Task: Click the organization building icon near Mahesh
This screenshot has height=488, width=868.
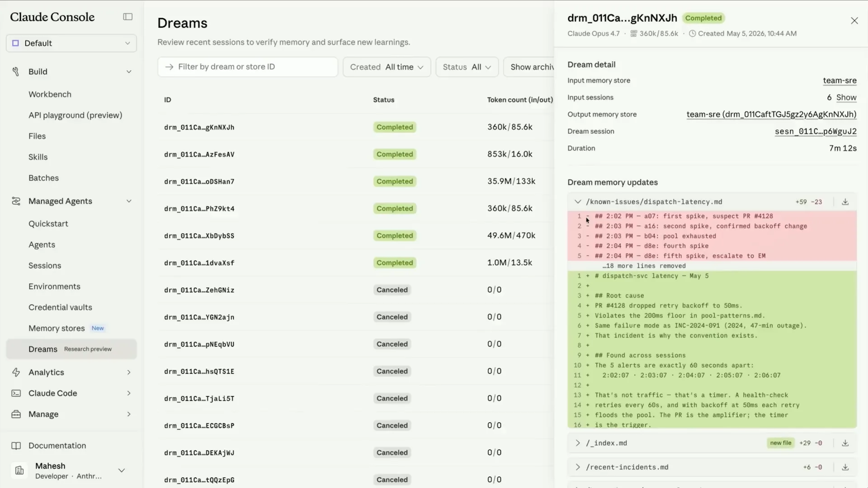Action: click(19, 470)
